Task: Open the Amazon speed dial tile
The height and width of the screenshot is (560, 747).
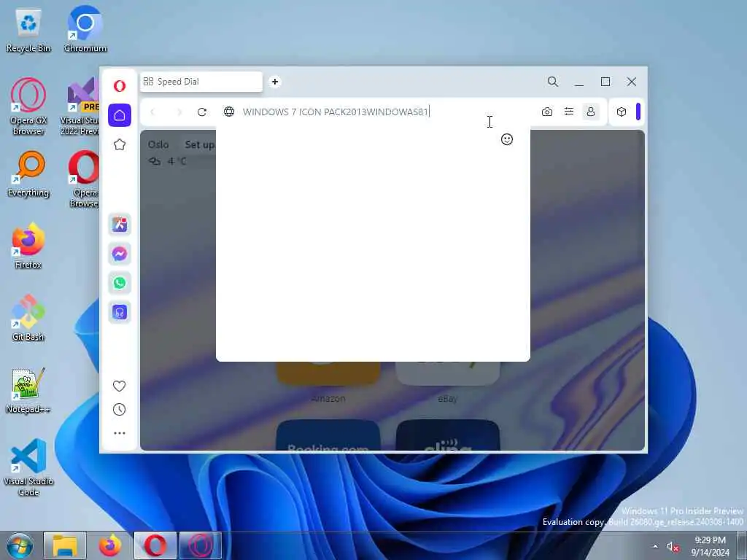Action: [328, 374]
